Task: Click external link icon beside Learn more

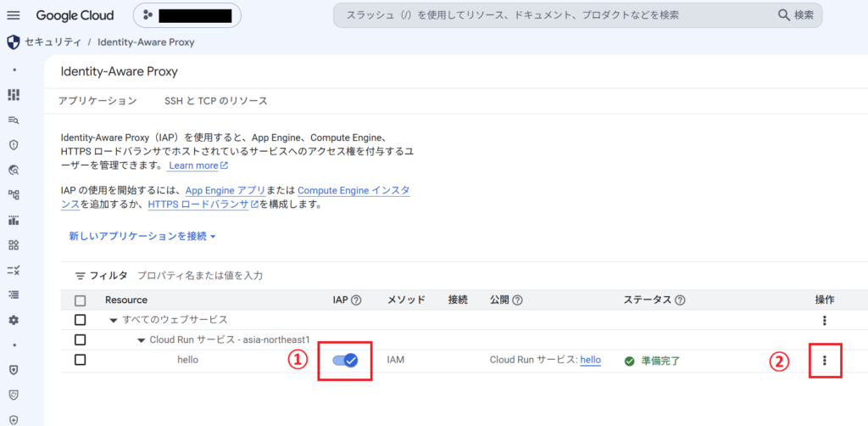Action: click(x=224, y=165)
